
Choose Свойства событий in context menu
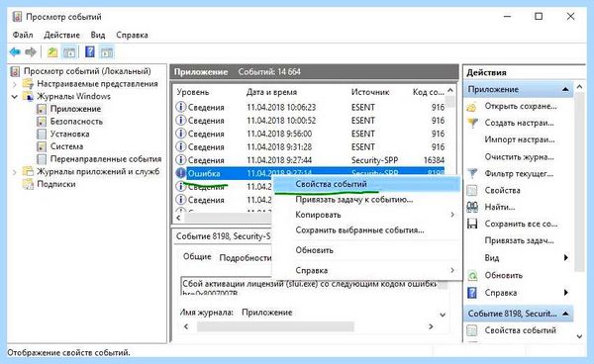point(366,184)
